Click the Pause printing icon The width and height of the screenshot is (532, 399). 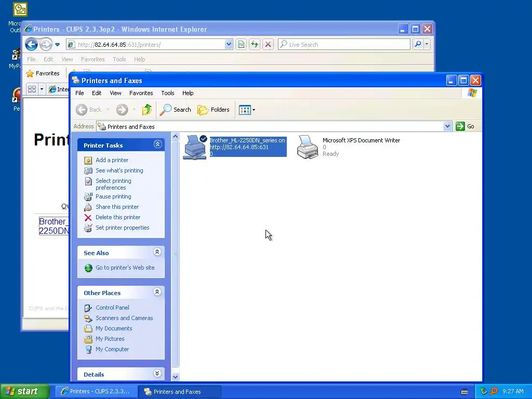88,196
